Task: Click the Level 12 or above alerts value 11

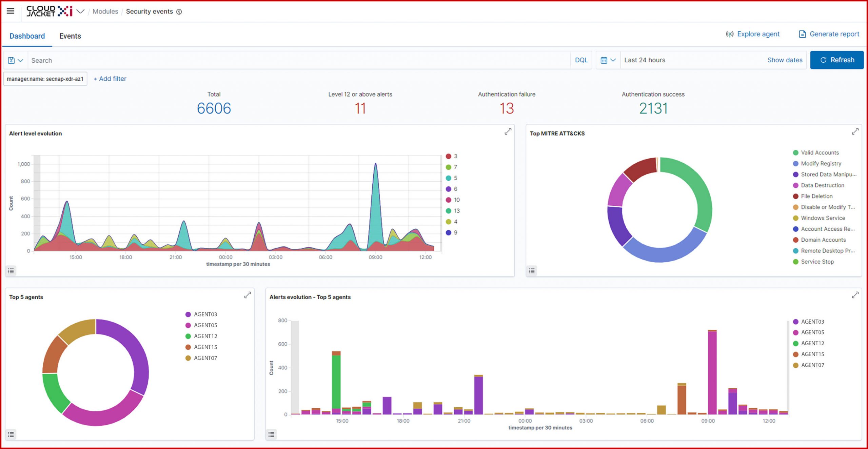Action: (x=360, y=108)
